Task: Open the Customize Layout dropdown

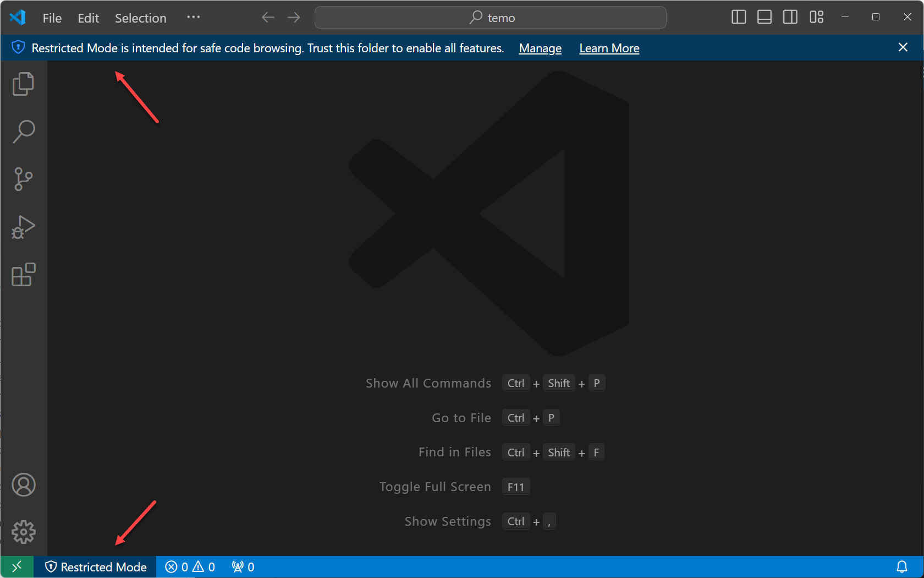Action: [816, 17]
